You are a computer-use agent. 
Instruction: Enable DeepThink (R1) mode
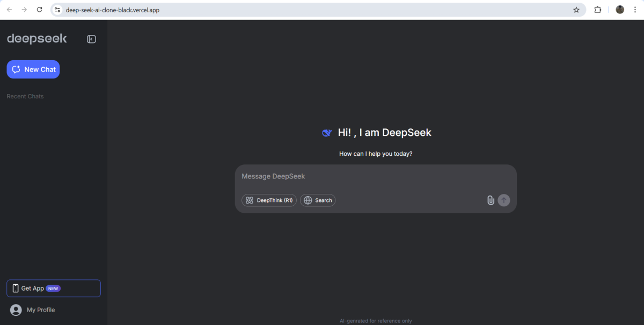click(x=269, y=200)
